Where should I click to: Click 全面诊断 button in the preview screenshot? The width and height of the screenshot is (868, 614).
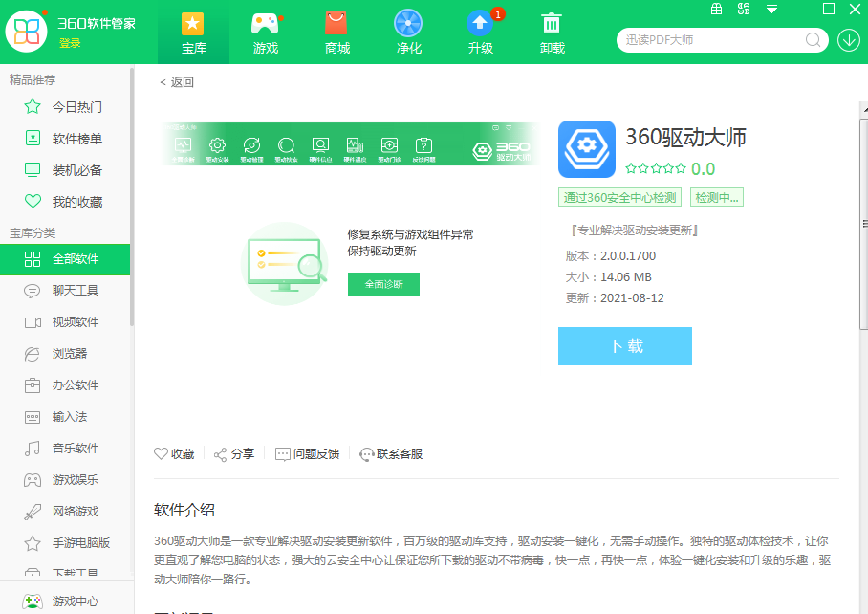pos(383,284)
